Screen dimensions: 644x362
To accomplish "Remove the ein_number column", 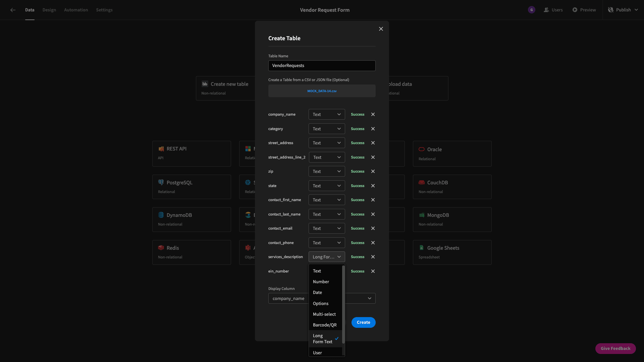I will tap(373, 271).
